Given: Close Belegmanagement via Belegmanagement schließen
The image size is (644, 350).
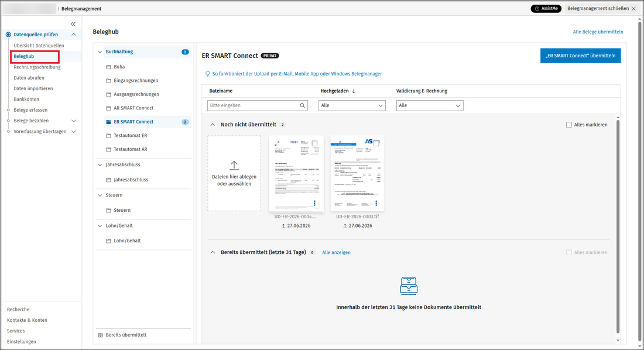Looking at the screenshot, I should coord(601,9).
